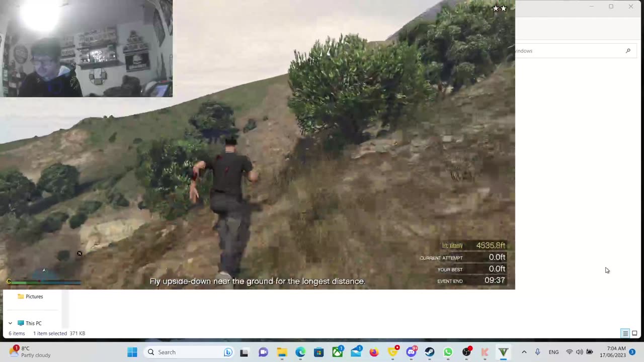
Task: Switch to the GTA V taskbar icon
Action: click(x=503, y=352)
